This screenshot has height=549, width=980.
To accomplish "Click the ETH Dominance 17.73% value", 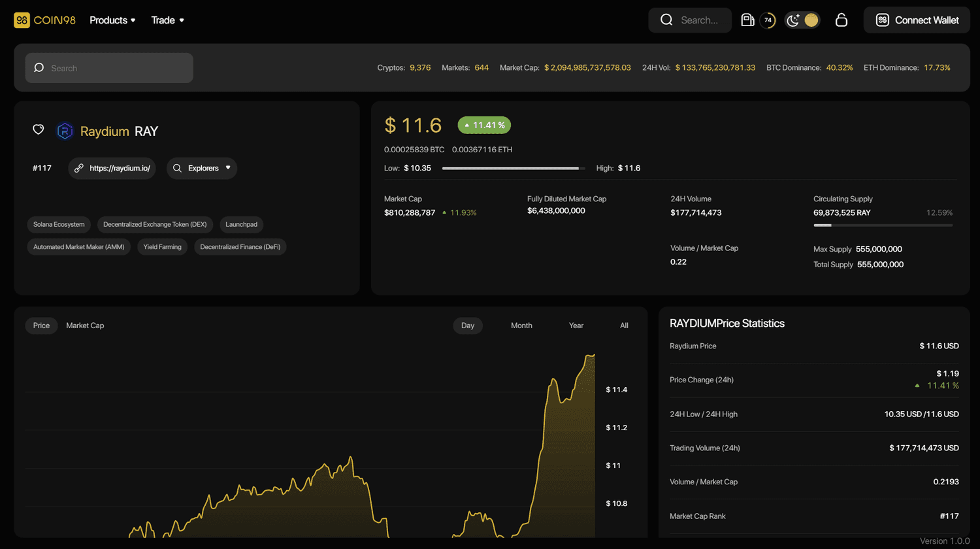I will point(937,67).
